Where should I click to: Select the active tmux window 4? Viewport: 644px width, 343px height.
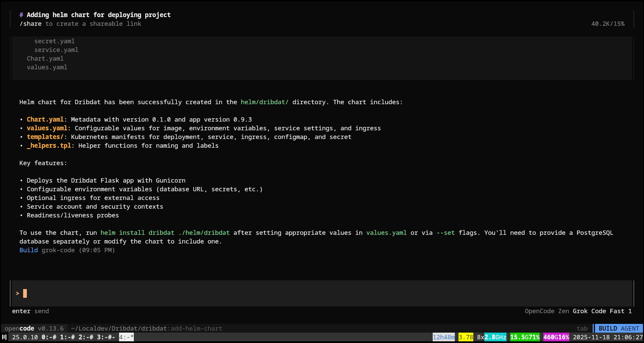(x=126, y=337)
